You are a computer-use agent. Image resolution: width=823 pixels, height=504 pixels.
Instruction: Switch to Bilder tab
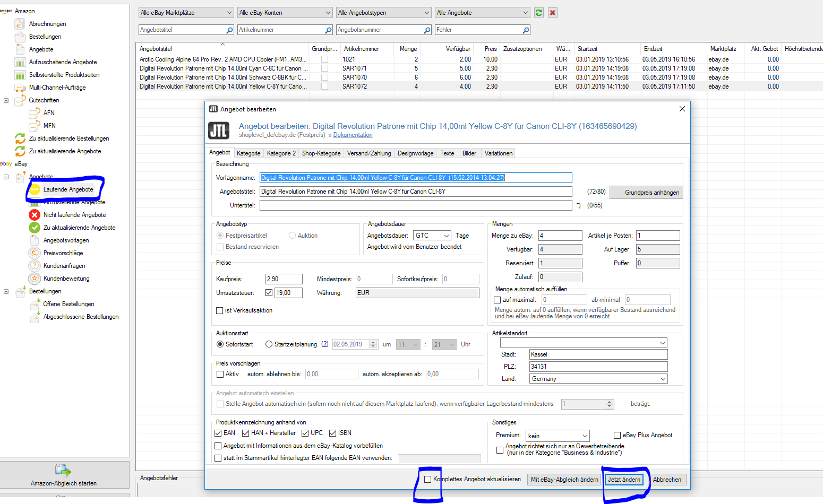469,153
